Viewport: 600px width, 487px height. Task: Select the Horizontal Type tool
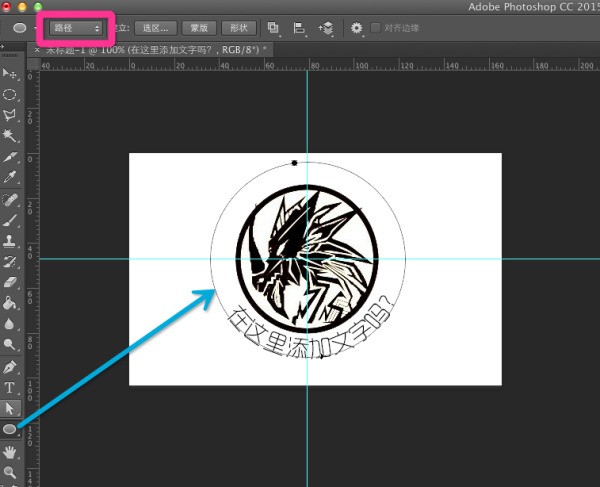[10, 387]
